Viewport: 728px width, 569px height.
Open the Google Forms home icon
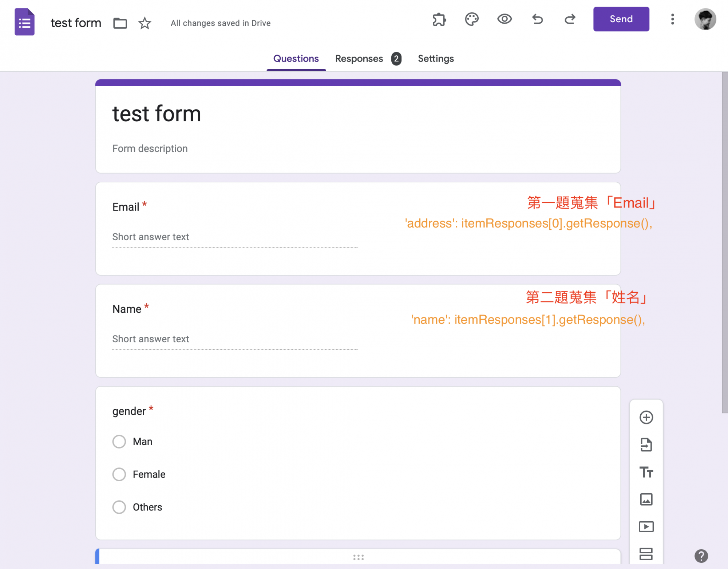24,22
